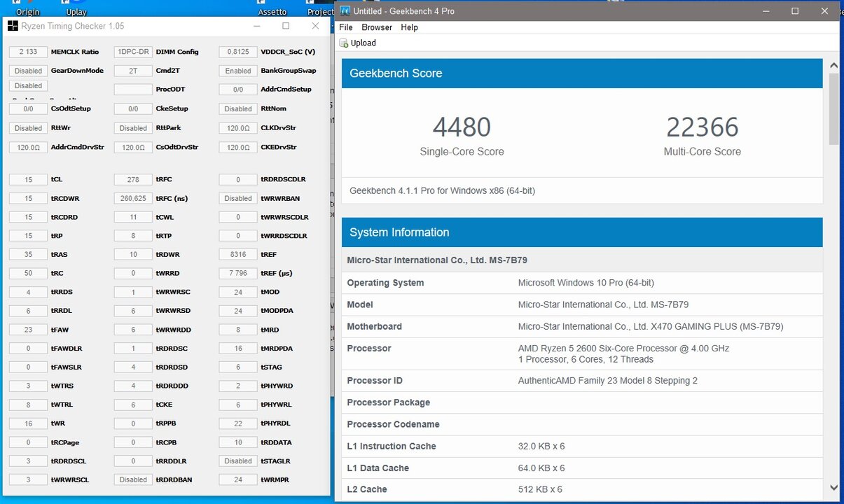This screenshot has width=844, height=504.
Task: Open the Browser menu in Geekbench
Action: coord(377,27)
